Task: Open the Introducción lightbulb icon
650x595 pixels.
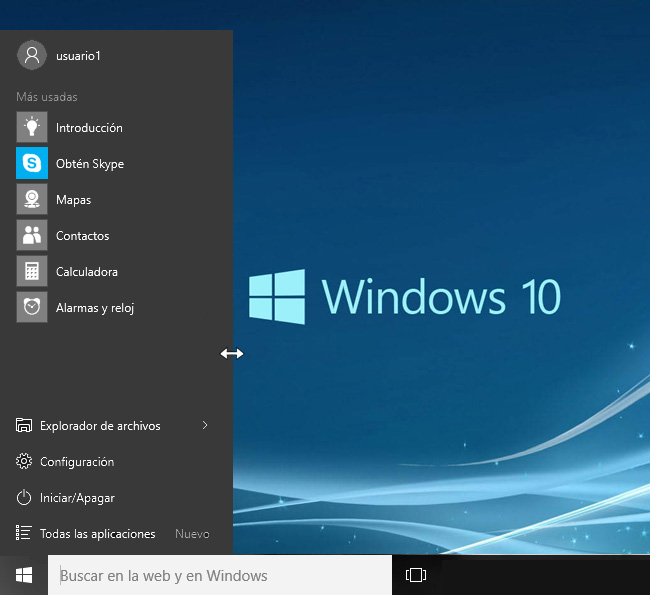Action: [x=32, y=127]
